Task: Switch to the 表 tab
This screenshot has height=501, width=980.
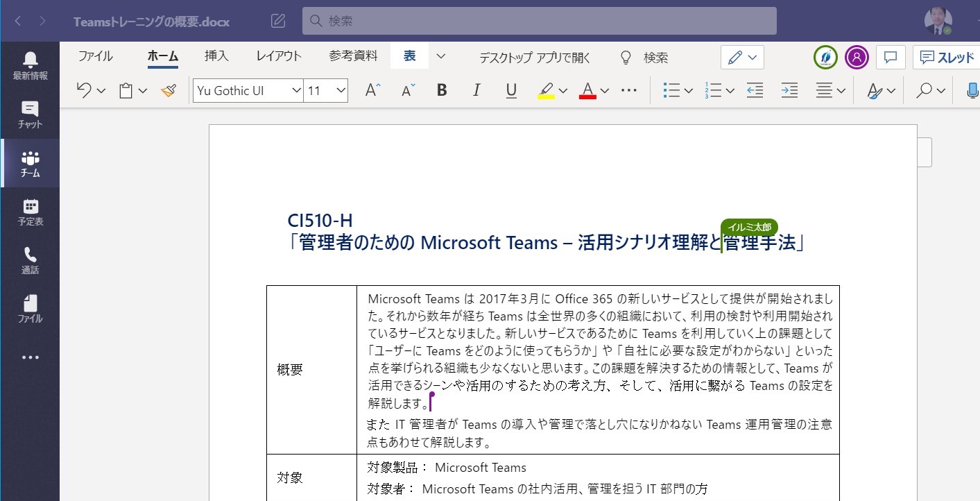Action: [410, 56]
